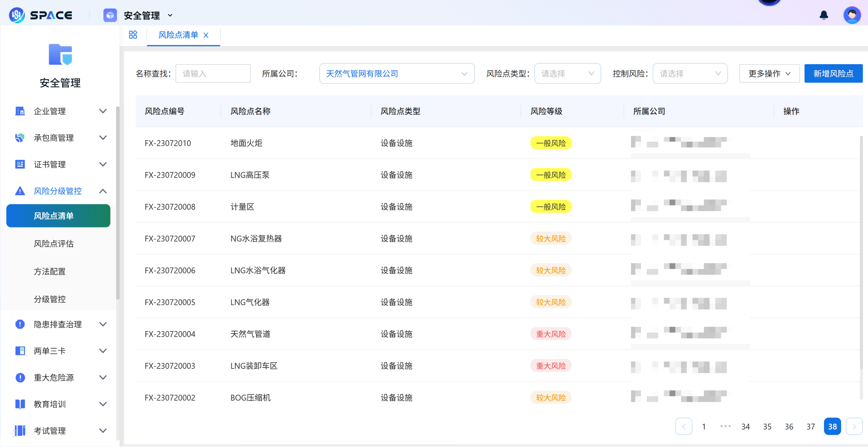Open the notification bell

(824, 15)
